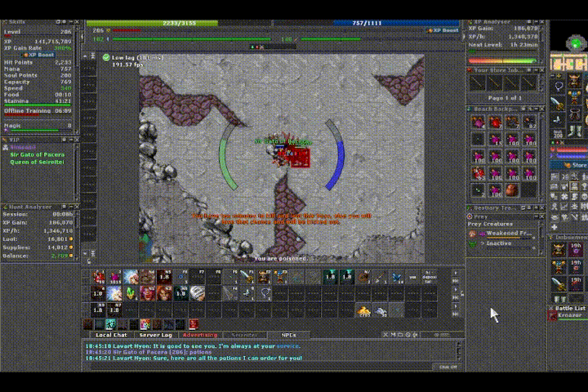
Task: Select the NPCs chat tab
Action: click(288, 335)
